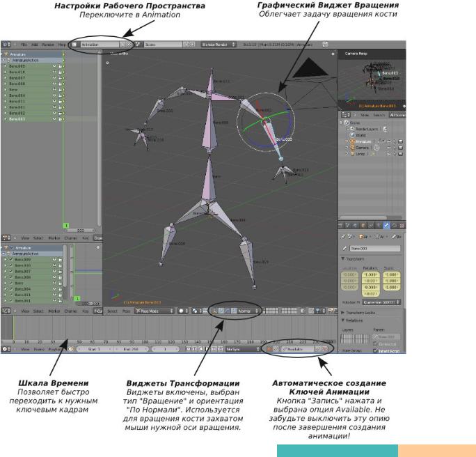Collapse the Transform panel in Properties
This screenshot has height=457, width=476.
(x=342, y=258)
